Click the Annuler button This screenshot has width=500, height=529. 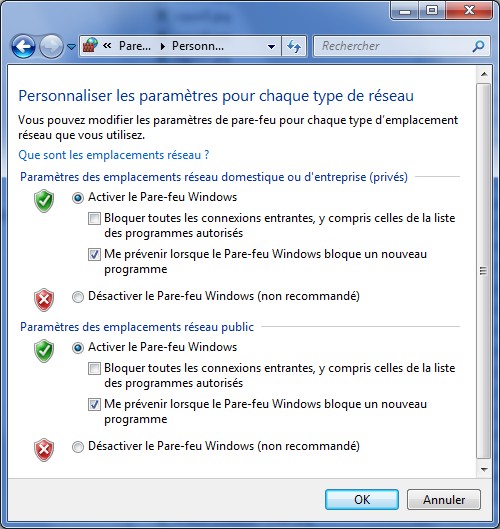(444, 499)
